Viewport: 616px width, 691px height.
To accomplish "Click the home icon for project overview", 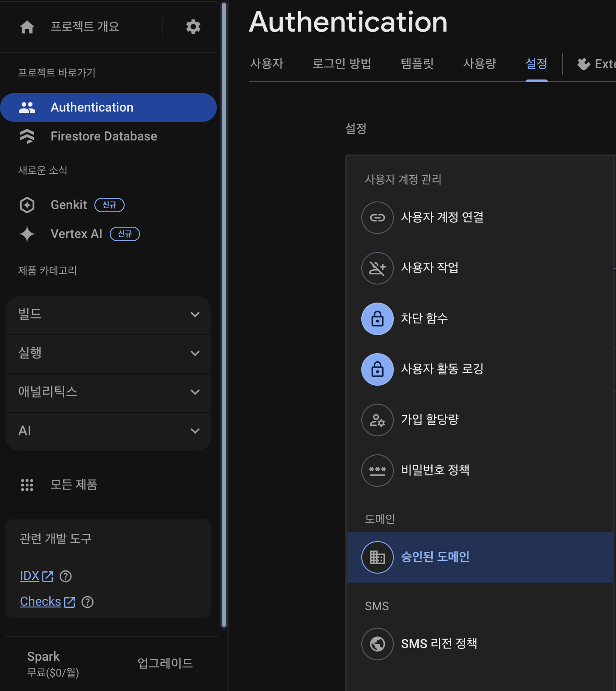I will pyautogui.click(x=27, y=27).
